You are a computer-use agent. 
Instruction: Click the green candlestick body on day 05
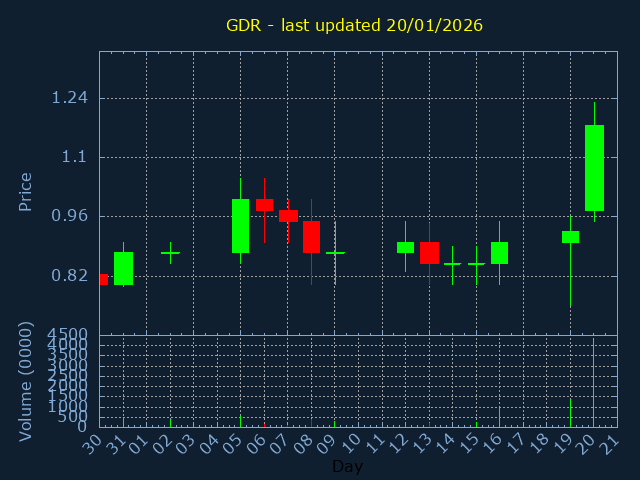point(240,226)
